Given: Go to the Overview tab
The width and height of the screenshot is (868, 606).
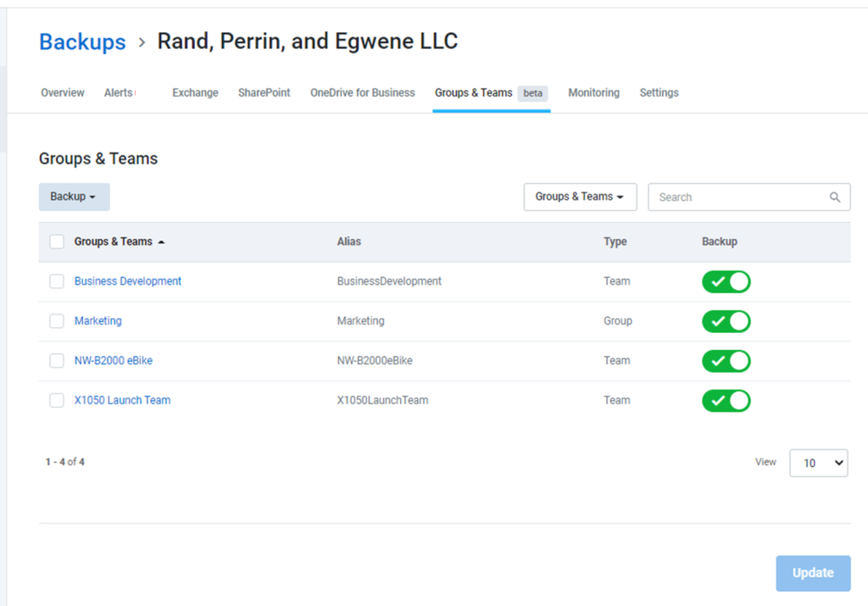Looking at the screenshot, I should (x=63, y=92).
